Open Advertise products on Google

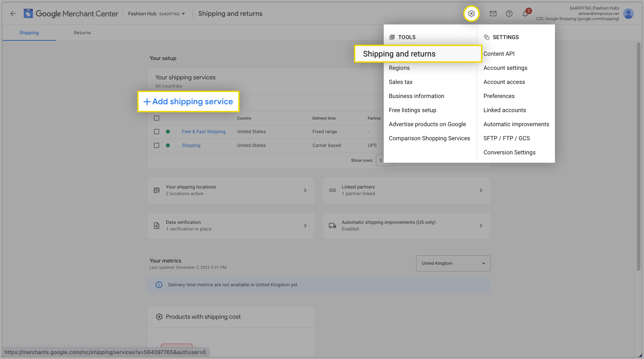(427, 124)
